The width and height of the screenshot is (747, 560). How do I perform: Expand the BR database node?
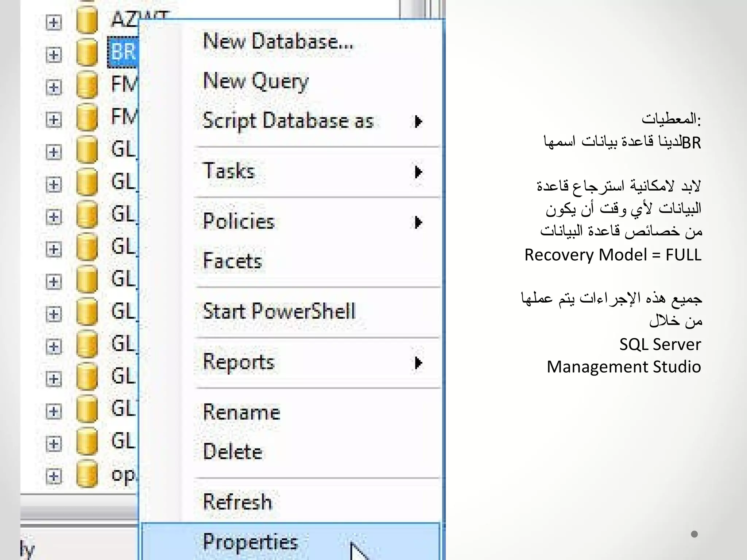click(54, 55)
